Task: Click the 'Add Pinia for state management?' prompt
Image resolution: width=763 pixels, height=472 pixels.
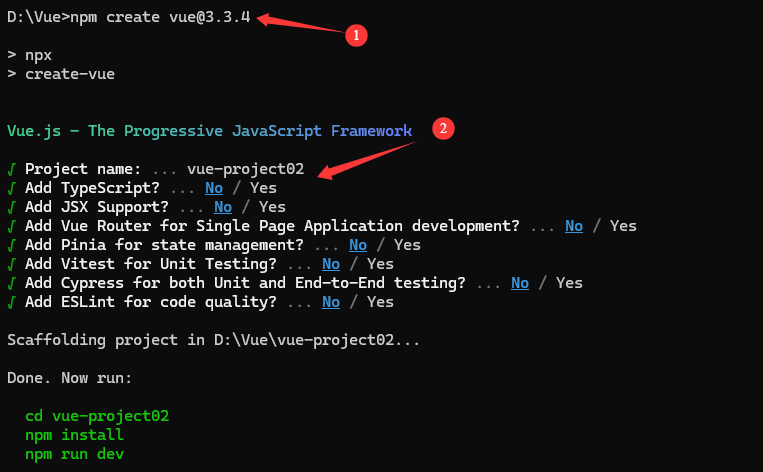Action: 164,245
